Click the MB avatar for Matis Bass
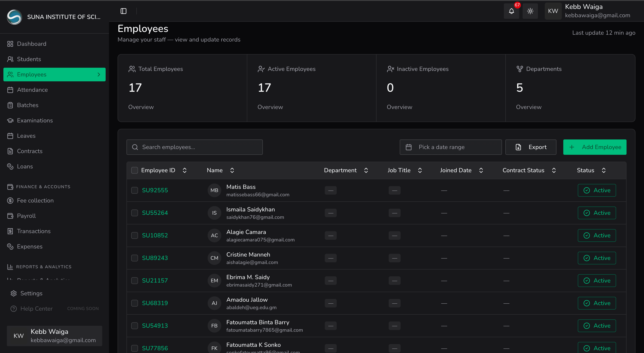 (x=214, y=190)
